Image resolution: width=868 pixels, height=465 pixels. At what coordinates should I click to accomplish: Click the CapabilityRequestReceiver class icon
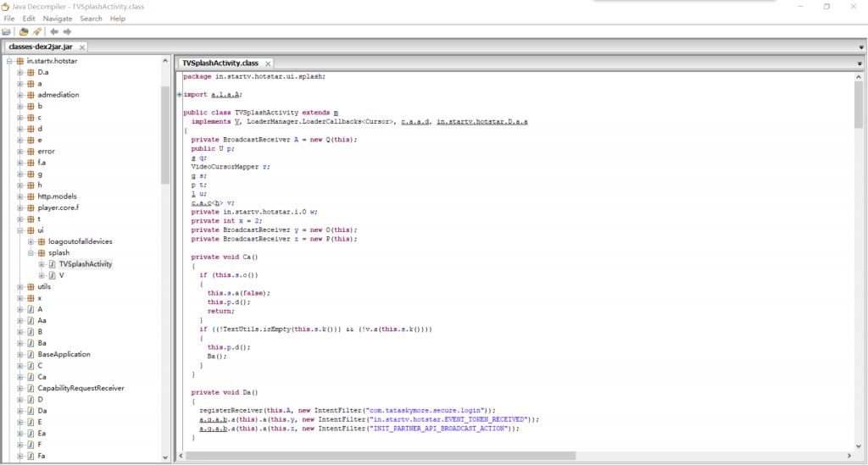(31, 388)
